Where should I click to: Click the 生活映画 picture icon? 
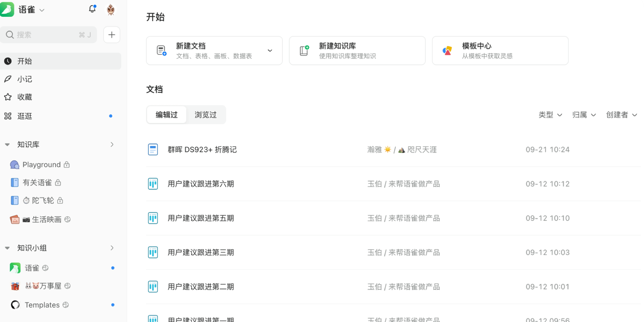click(x=15, y=219)
